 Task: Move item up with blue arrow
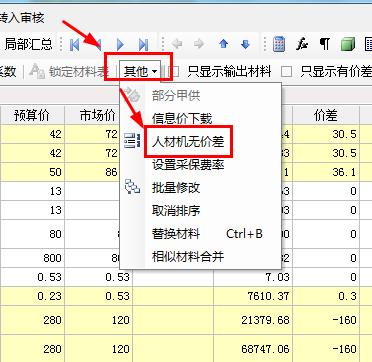click(224, 44)
